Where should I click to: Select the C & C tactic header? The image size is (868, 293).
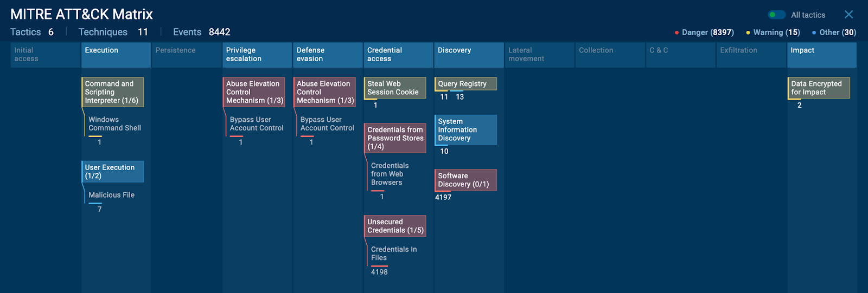[680, 55]
